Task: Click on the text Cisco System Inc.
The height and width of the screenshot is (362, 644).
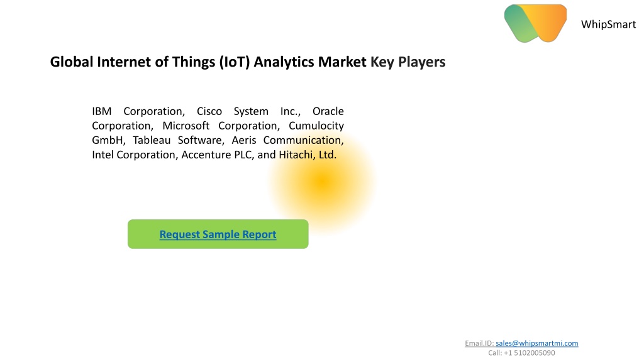Action: click(248, 111)
